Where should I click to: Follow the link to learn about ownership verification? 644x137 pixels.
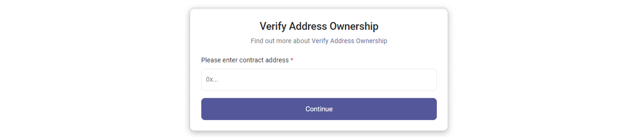349,41
